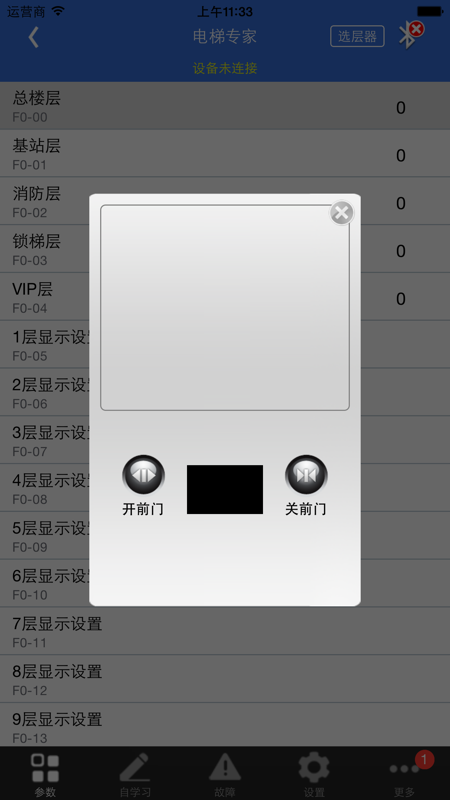Select the 基站层 F0-01 parameter row
450x800 pixels.
[x=225, y=154]
